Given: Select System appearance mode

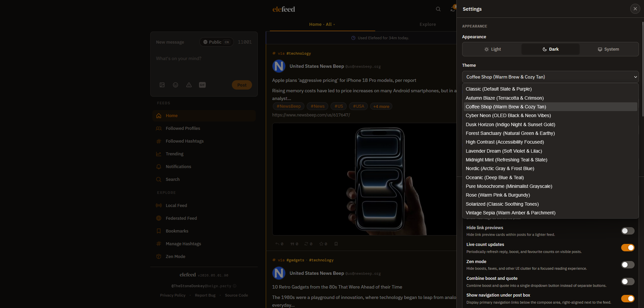Looking at the screenshot, I should pyautogui.click(x=608, y=49).
